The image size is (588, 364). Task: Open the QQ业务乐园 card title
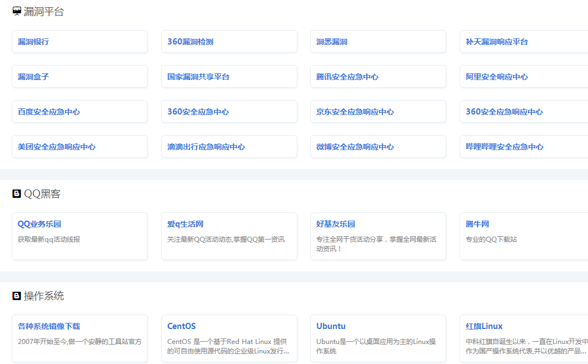[39, 224]
